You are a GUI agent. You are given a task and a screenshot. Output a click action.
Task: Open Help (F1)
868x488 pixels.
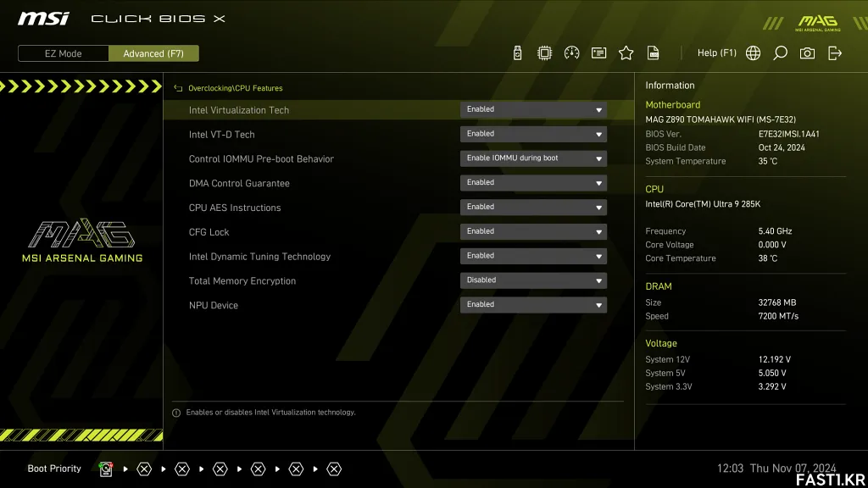(x=717, y=53)
